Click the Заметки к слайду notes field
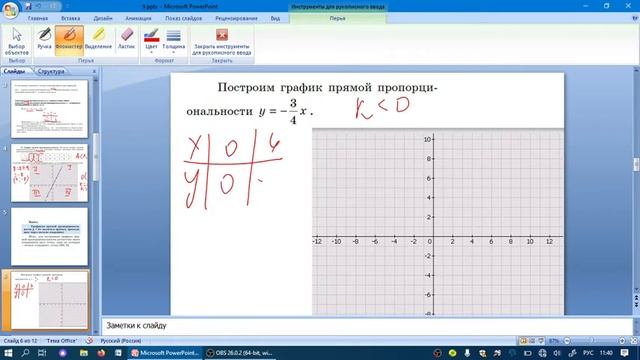The width and height of the screenshot is (640, 360). coord(367,326)
